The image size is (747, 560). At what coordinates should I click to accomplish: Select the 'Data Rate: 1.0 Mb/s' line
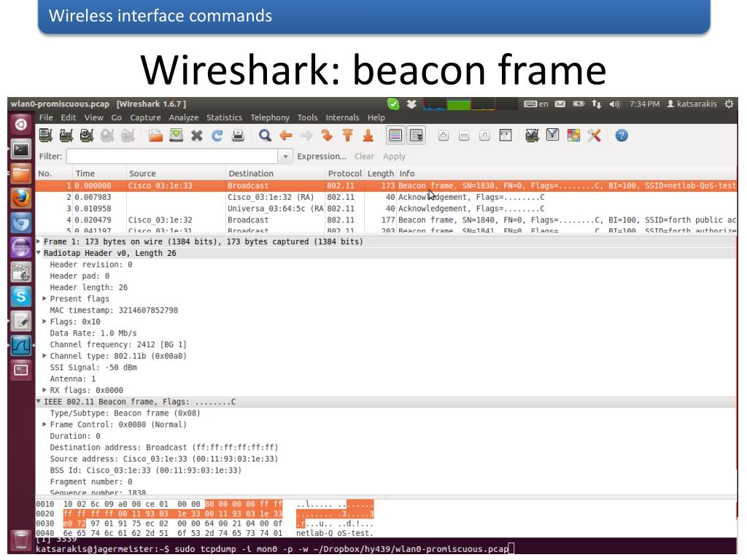[x=93, y=332]
